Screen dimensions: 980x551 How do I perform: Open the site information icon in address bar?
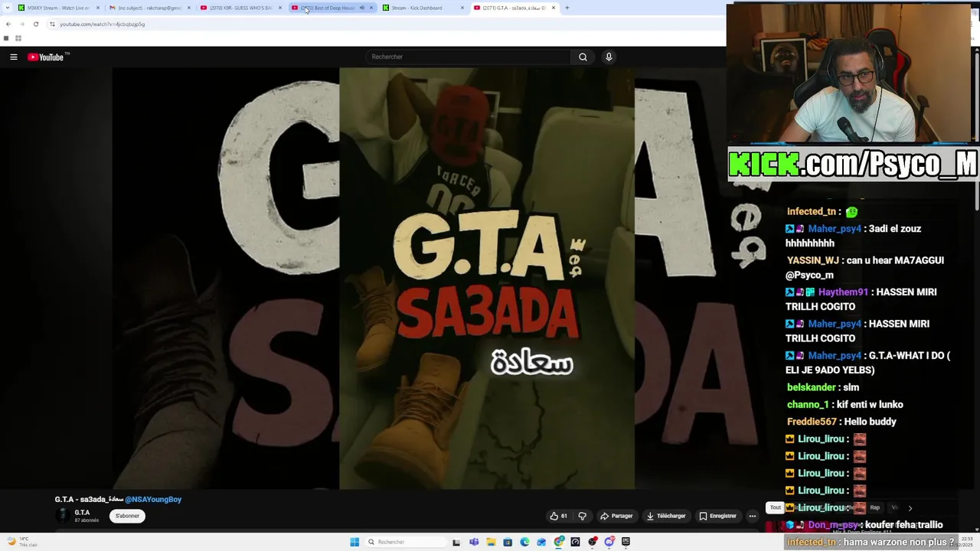52,24
